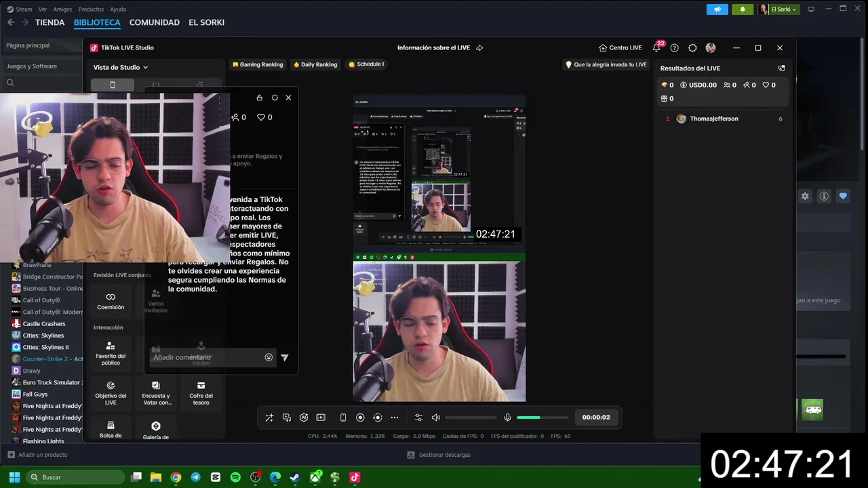Click Añadir un producto in Steam
Image resolution: width=868 pixels, height=488 pixels.
coord(37,455)
